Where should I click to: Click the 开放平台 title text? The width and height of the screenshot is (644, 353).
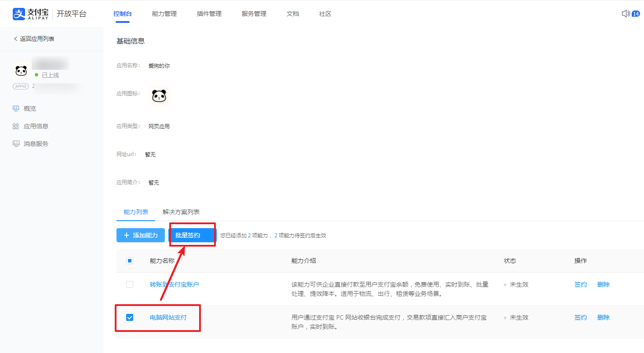click(x=72, y=14)
